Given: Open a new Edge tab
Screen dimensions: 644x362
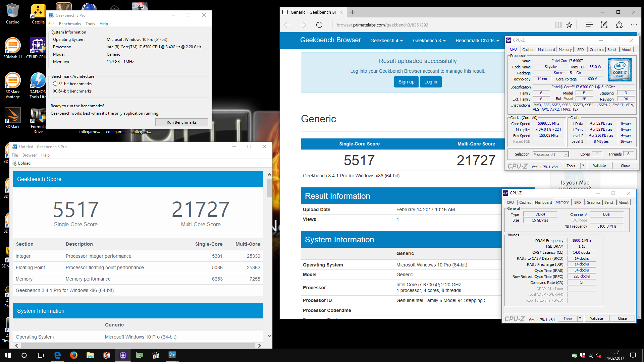Looking at the screenshot, I should tap(352, 12).
